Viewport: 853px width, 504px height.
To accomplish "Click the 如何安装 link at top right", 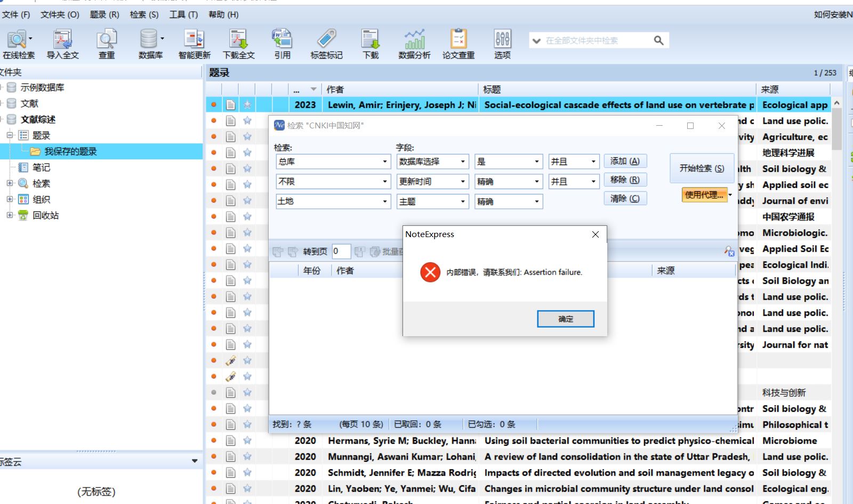I will 833,15.
